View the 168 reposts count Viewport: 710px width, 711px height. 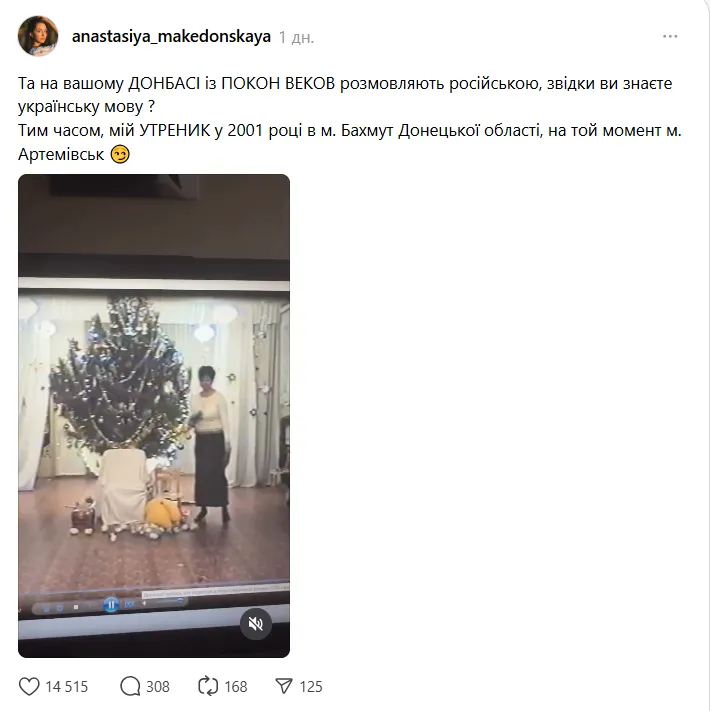pyautogui.click(x=236, y=687)
